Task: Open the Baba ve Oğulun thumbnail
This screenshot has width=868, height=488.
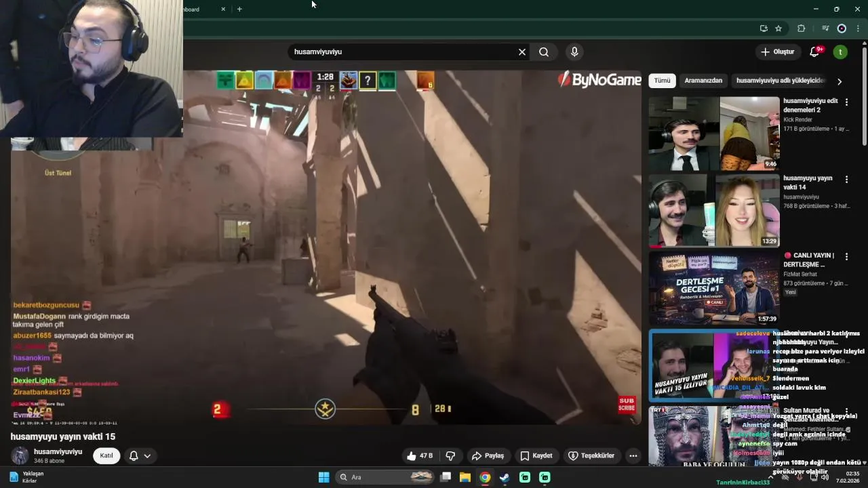Action: tap(714, 437)
